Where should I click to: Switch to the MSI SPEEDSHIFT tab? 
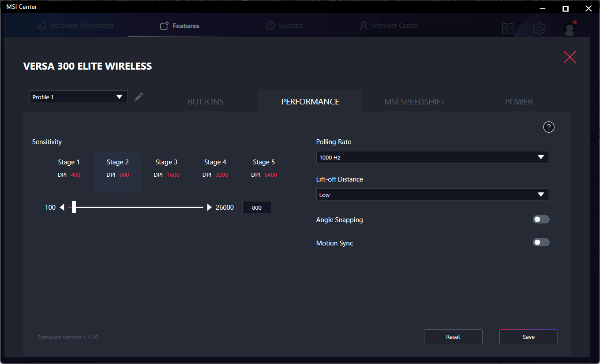[x=414, y=102]
